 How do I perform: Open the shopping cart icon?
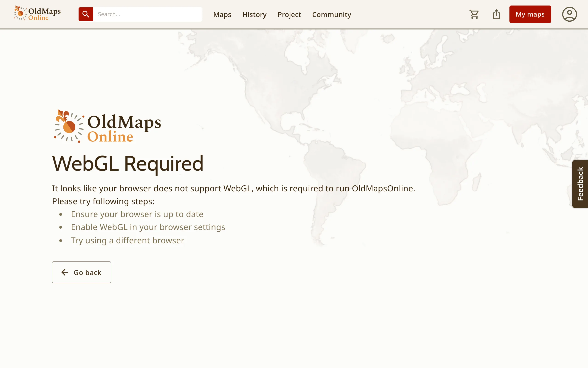pos(474,14)
